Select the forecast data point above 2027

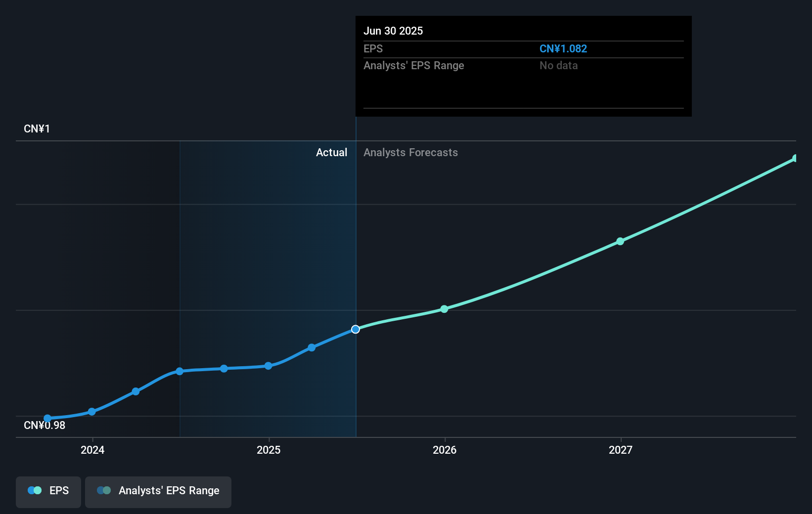[620, 241]
